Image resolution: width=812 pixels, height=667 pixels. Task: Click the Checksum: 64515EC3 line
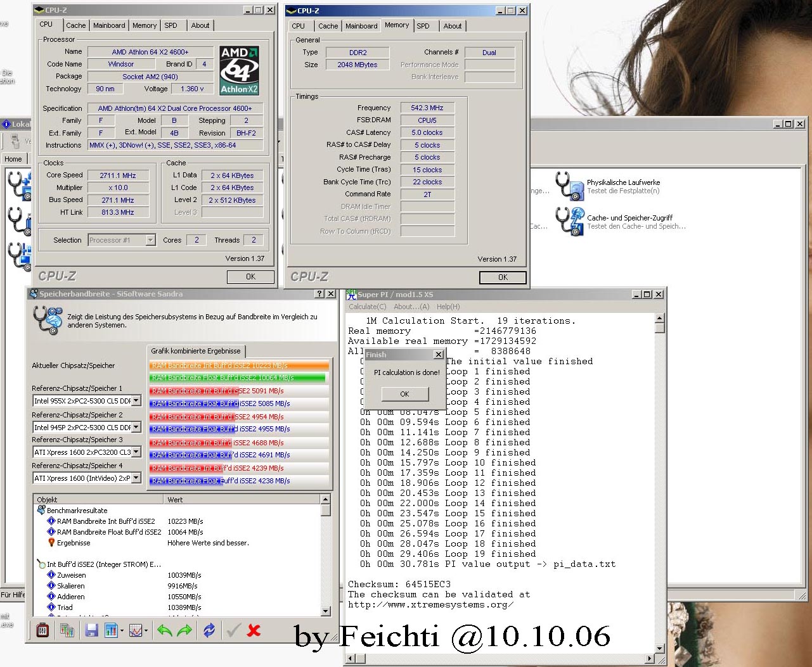tap(399, 584)
